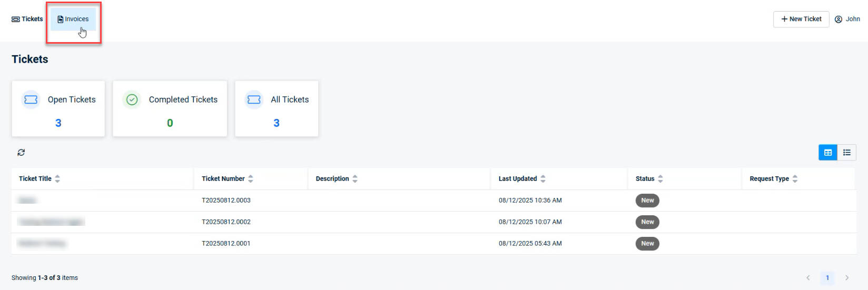
Task: Select the Completed Tickets card
Action: pyautogui.click(x=170, y=108)
